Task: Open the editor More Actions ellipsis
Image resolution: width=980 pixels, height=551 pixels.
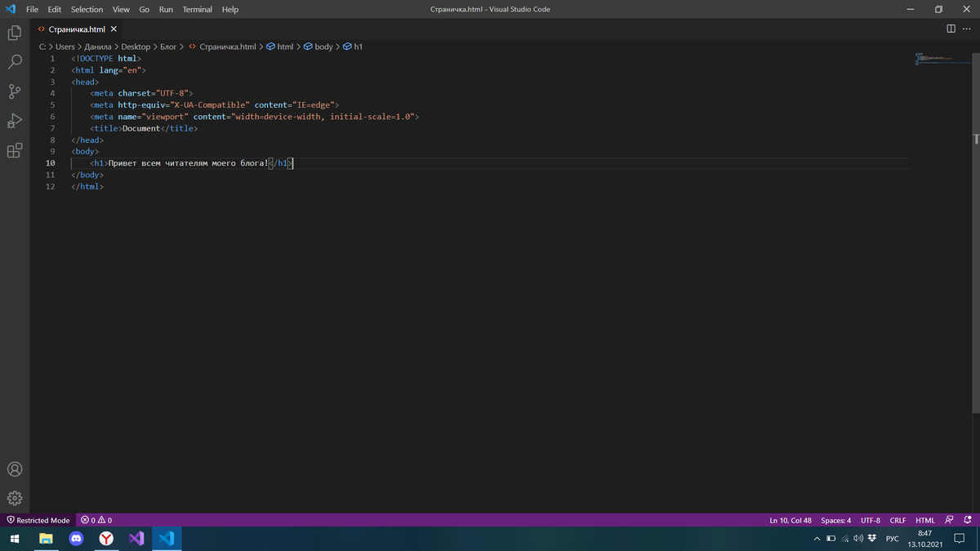Action: click(x=968, y=29)
